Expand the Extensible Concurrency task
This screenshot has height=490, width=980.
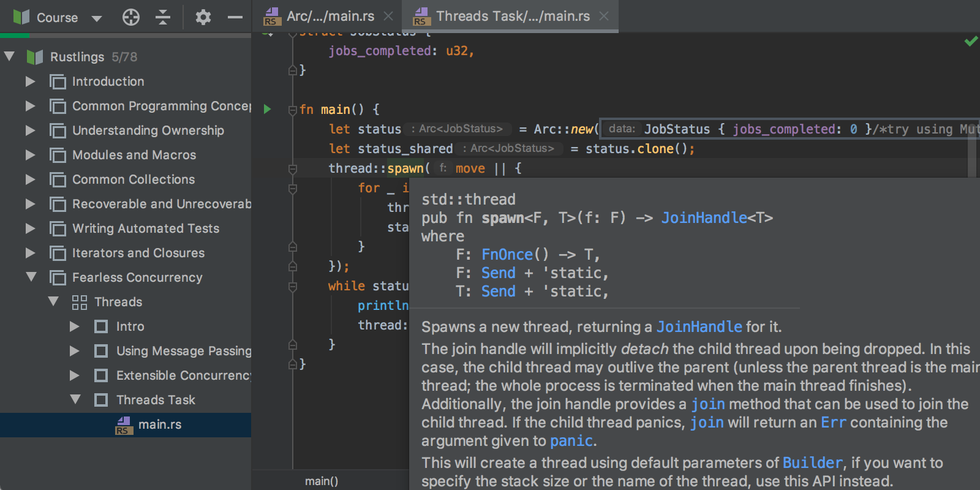74,375
